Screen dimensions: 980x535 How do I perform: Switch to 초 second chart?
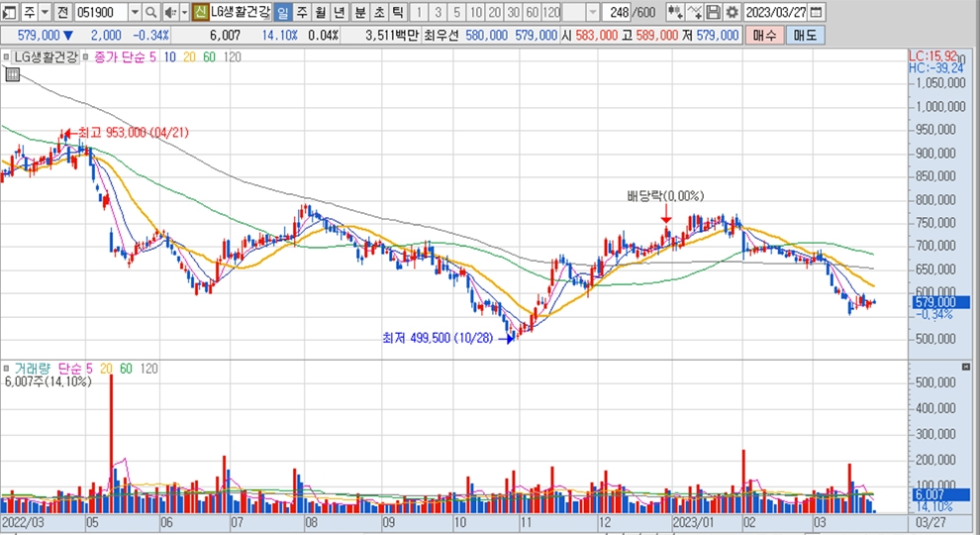pyautogui.click(x=379, y=11)
